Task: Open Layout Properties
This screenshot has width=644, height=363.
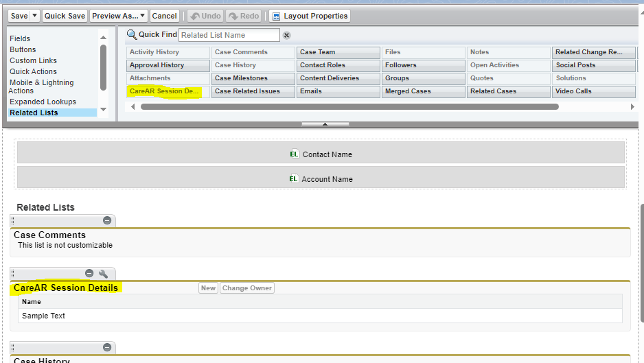Action: (x=310, y=16)
